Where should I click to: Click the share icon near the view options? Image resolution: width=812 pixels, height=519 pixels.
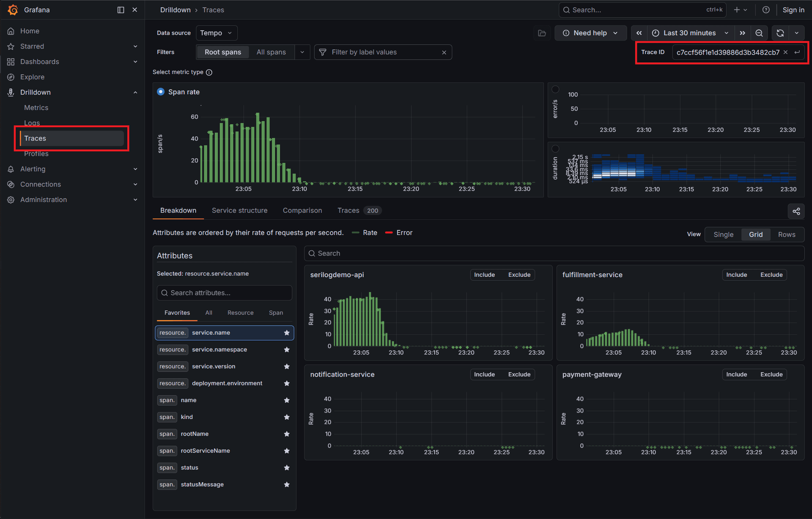(796, 211)
